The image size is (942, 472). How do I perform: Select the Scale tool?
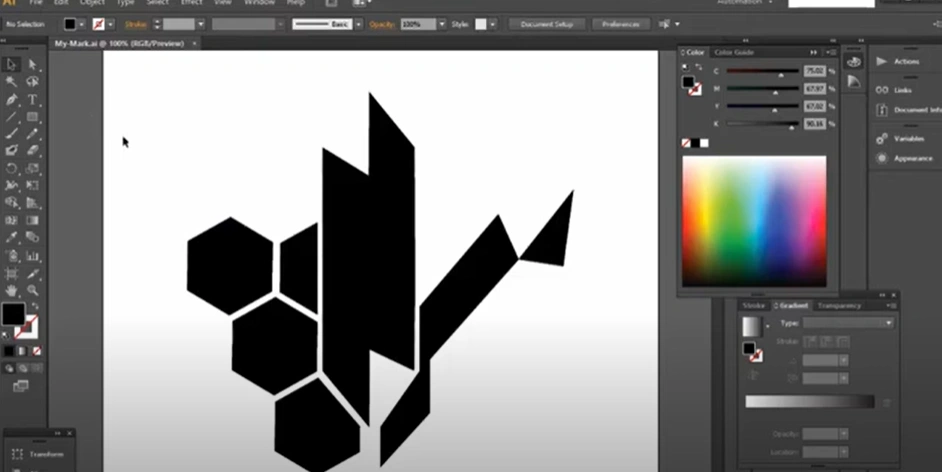tap(32, 168)
